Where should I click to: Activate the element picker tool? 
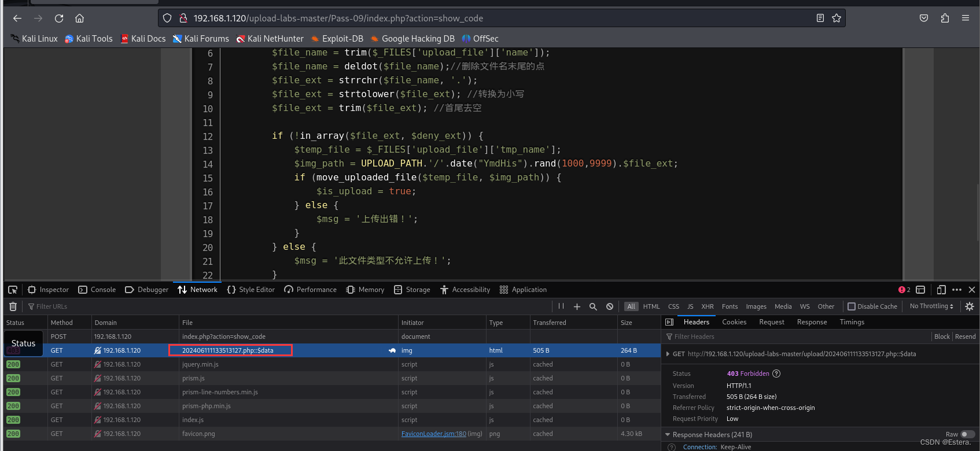(13, 290)
